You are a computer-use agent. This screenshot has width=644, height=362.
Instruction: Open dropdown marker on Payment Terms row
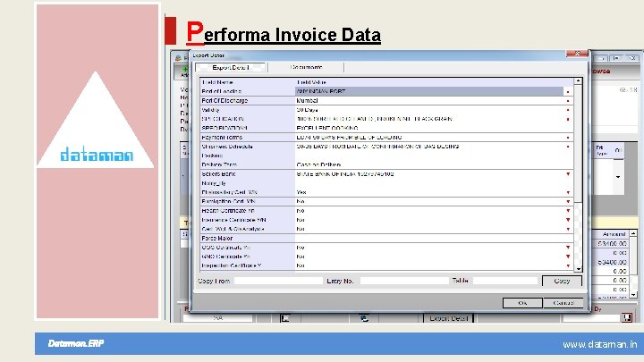point(568,138)
